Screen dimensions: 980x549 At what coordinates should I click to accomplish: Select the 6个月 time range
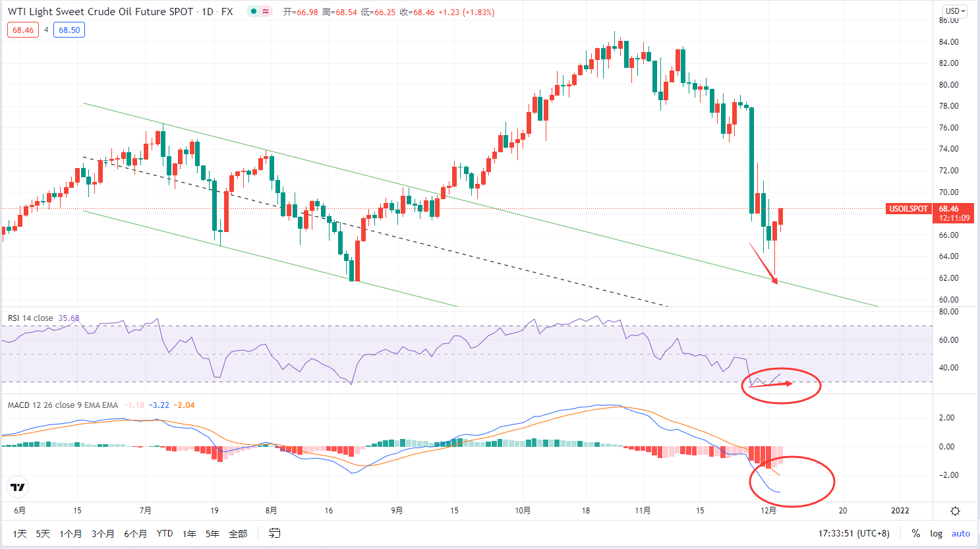pyautogui.click(x=135, y=533)
